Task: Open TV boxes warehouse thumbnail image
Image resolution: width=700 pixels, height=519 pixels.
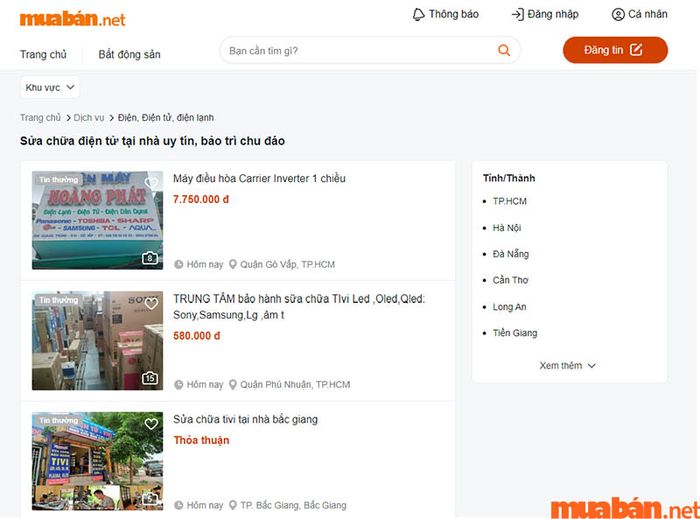Action: point(97,340)
